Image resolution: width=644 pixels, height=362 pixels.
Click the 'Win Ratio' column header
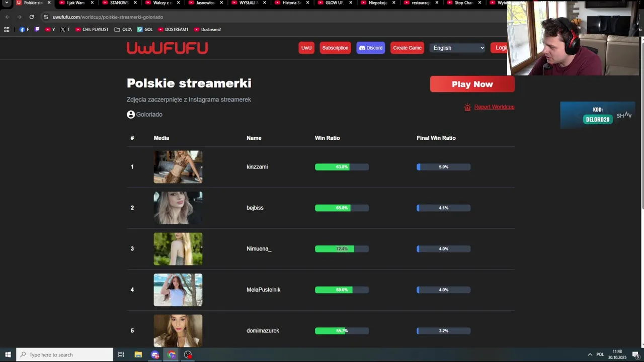coord(327,138)
